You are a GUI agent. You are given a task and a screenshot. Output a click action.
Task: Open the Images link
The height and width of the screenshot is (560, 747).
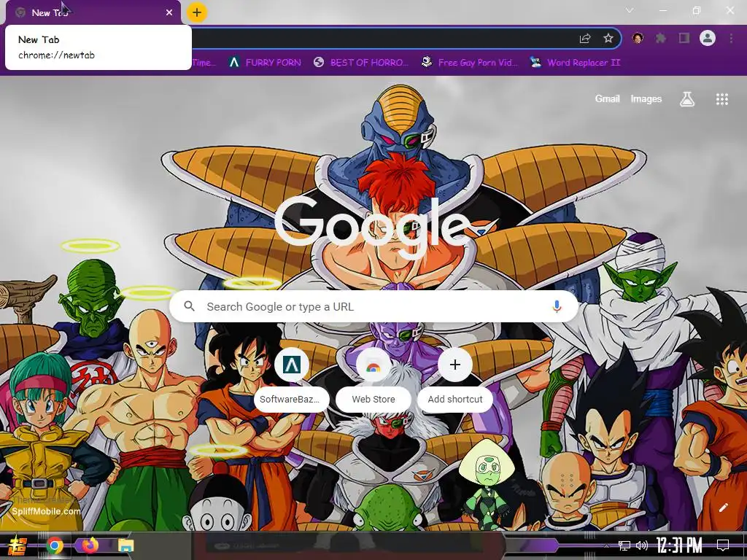[646, 99]
